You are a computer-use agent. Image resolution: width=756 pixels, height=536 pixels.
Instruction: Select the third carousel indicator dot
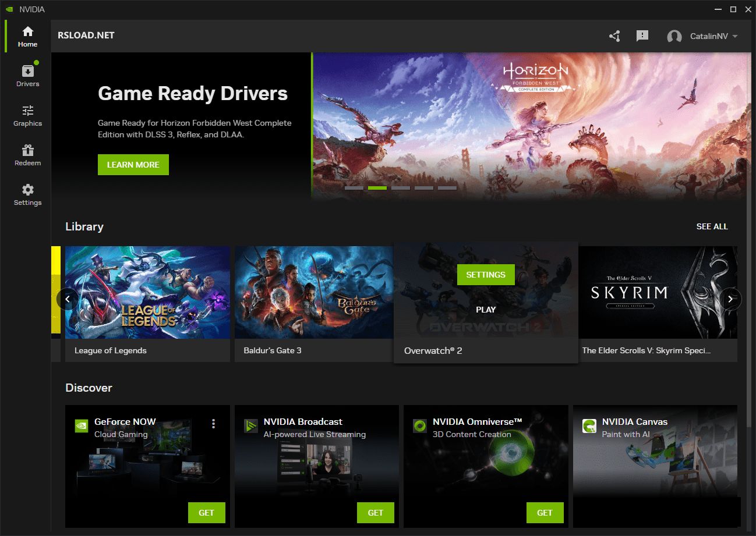(401, 187)
